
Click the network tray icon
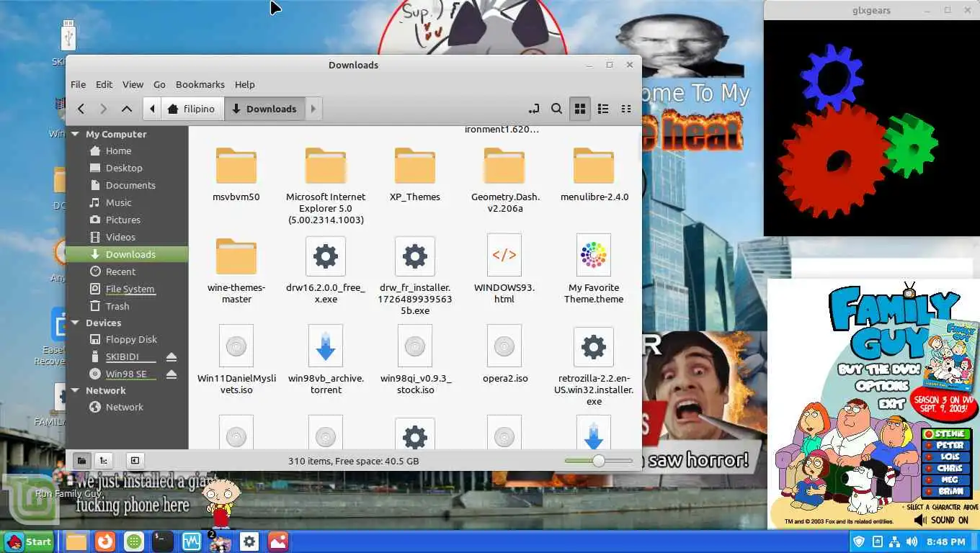894,541
